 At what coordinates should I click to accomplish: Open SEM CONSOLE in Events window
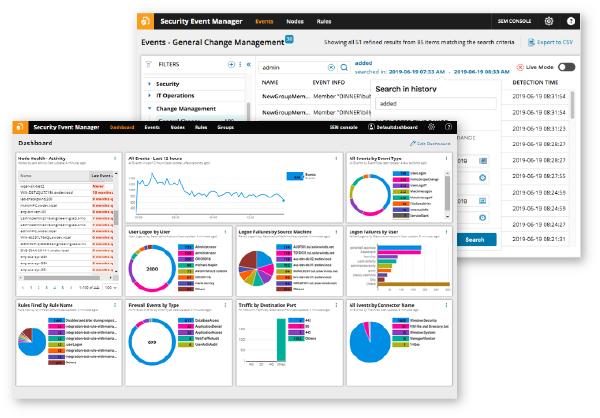pyautogui.click(x=514, y=21)
